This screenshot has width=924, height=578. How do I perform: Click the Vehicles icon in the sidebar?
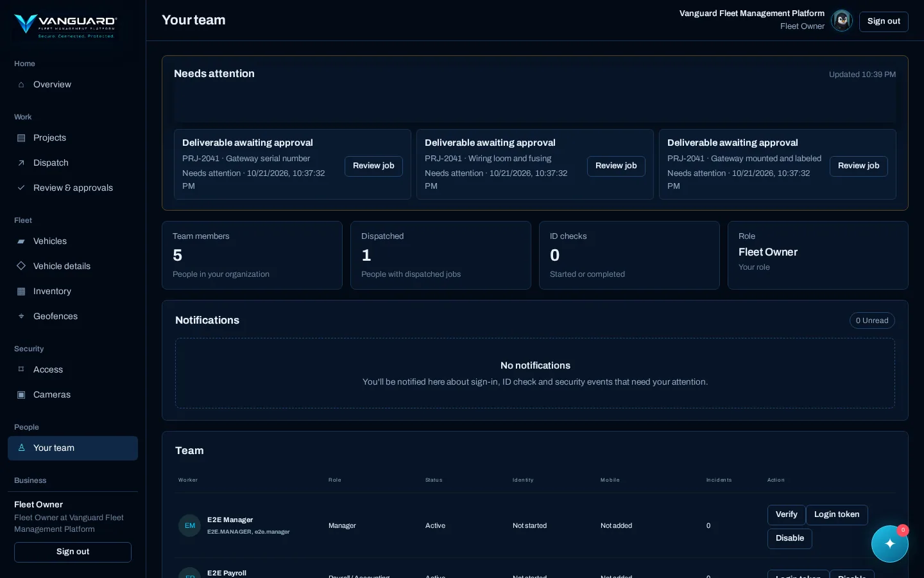[x=21, y=241]
